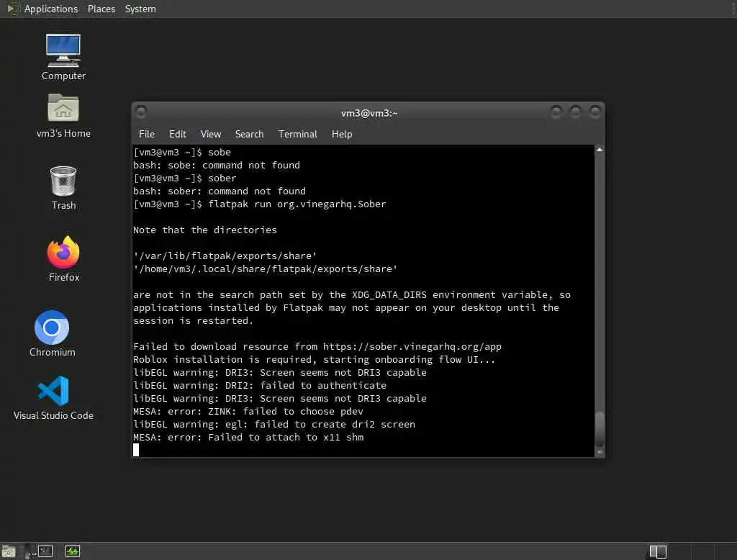Open the System menu
Viewport: 737px width, 560px height.
[x=140, y=9]
